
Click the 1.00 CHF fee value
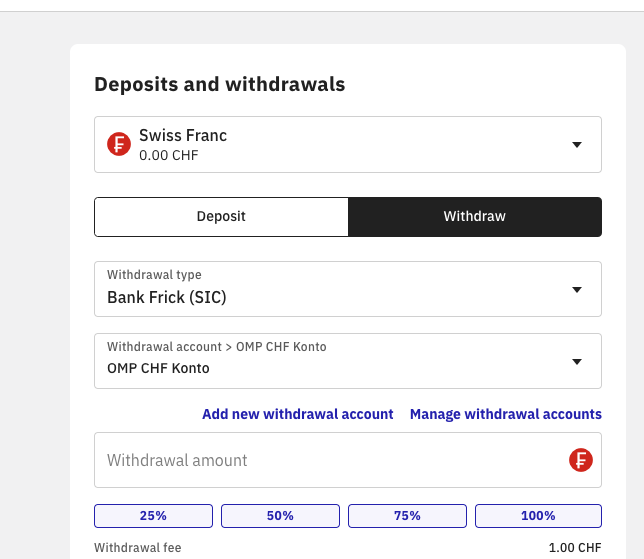[575, 548]
